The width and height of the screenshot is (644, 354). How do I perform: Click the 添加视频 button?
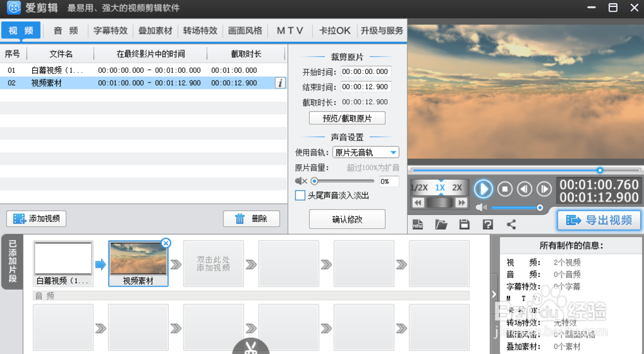coord(36,218)
